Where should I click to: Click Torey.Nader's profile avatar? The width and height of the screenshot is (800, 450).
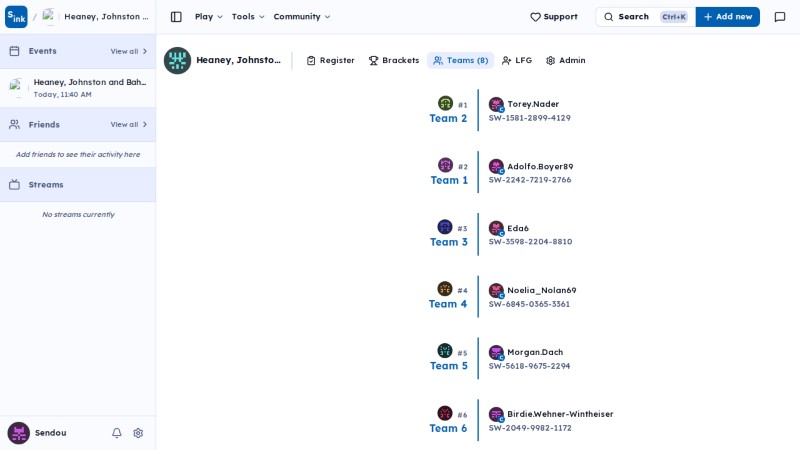[496, 104]
